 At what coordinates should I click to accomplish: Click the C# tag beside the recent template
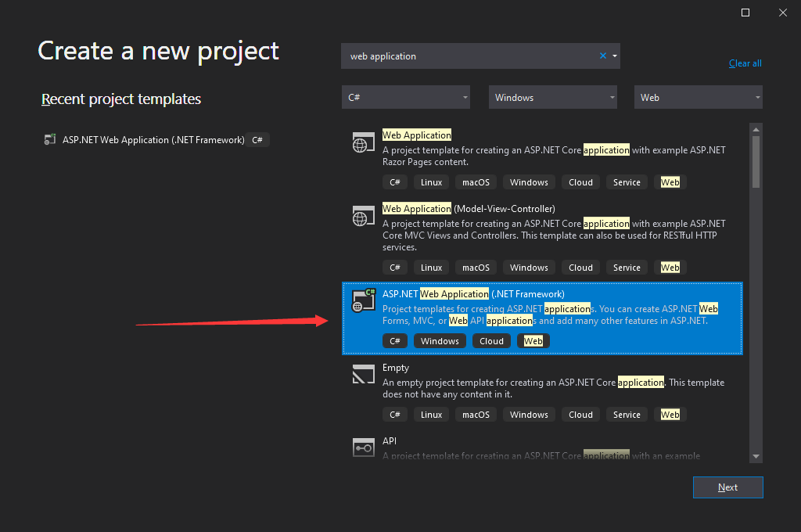click(x=257, y=139)
